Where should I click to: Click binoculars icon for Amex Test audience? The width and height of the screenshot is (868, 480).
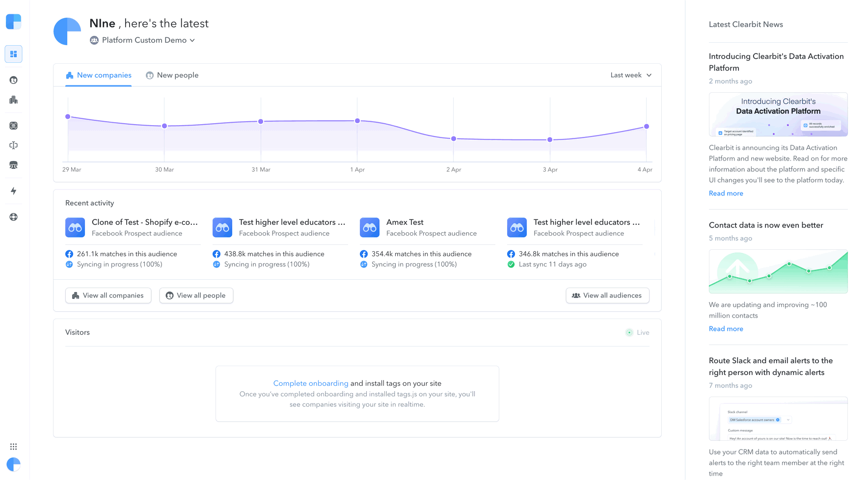point(370,228)
